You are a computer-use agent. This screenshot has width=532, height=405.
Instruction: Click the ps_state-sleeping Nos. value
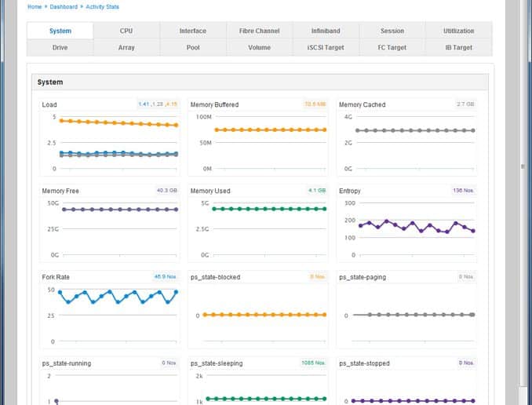click(314, 363)
